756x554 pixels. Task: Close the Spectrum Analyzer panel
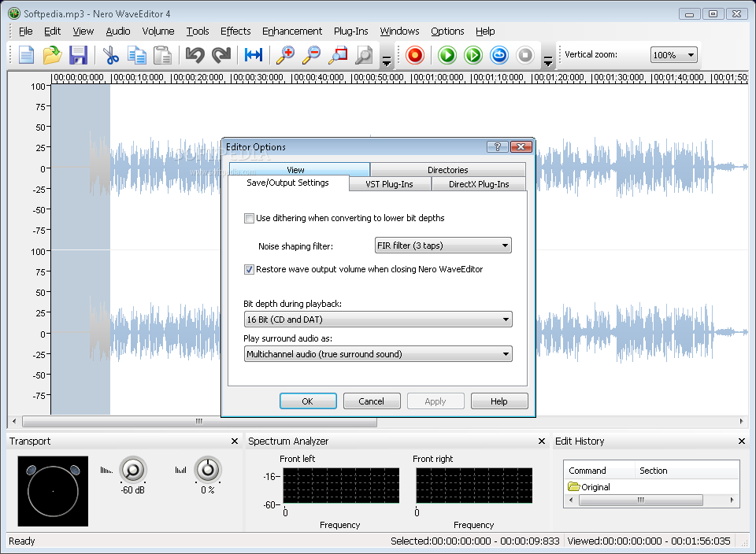click(x=542, y=441)
